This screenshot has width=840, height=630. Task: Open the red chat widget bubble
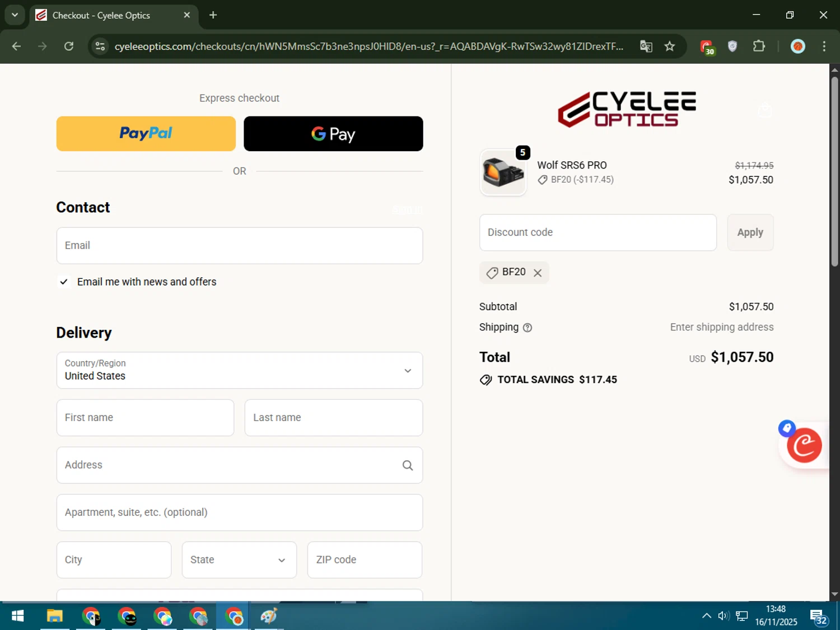click(x=804, y=446)
